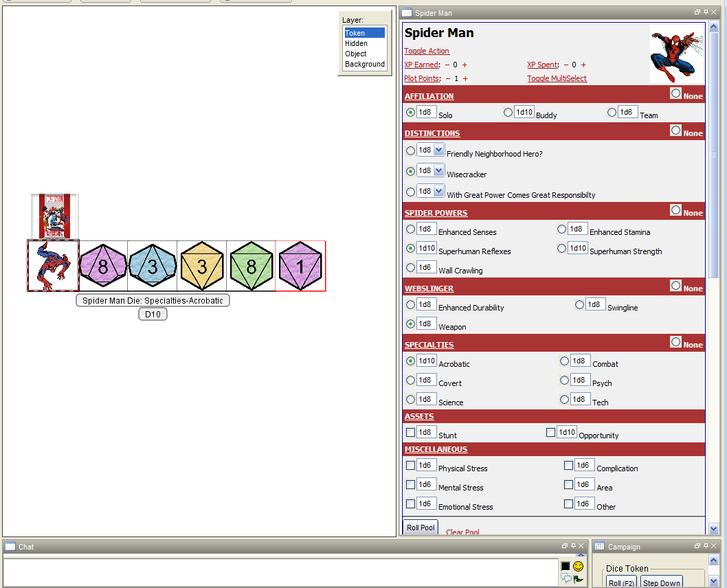This screenshot has height=588, width=727.
Task: Click Roll (F2) in Campaign panel
Action: click(x=621, y=583)
